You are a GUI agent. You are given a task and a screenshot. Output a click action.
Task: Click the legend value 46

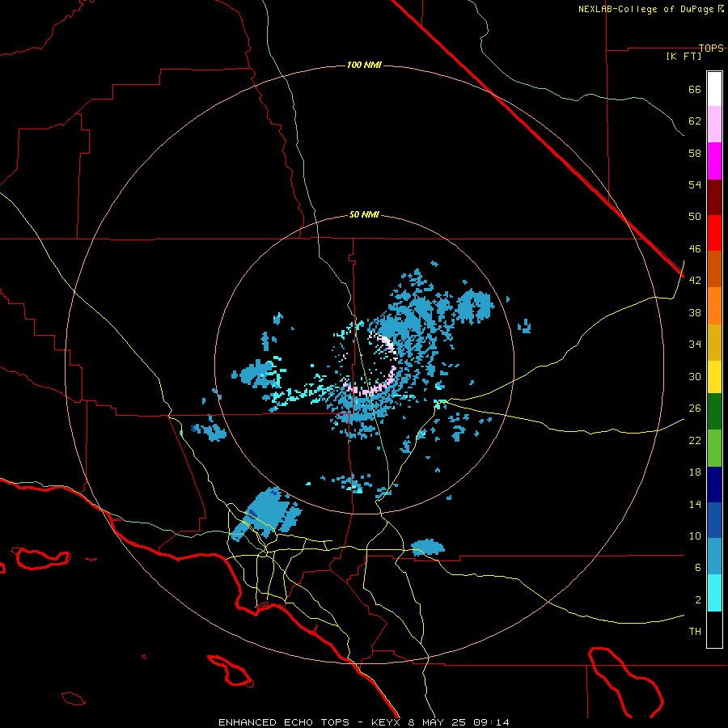coord(695,249)
